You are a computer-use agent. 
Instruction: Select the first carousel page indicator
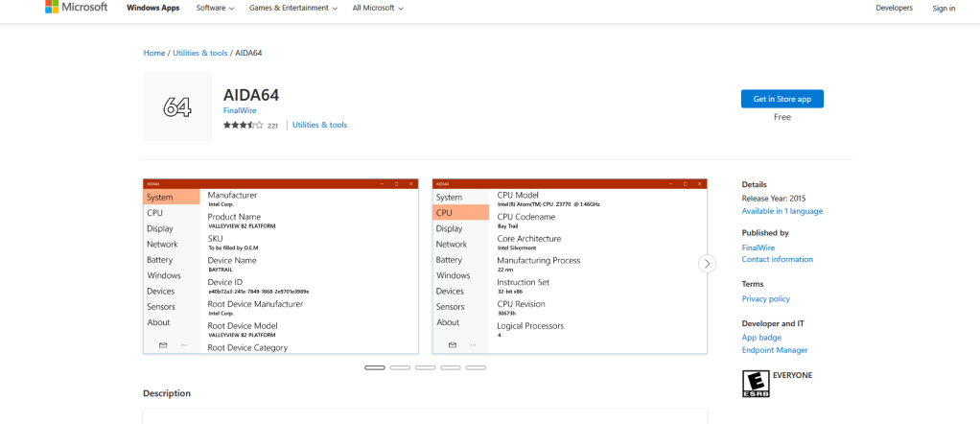[x=375, y=367]
